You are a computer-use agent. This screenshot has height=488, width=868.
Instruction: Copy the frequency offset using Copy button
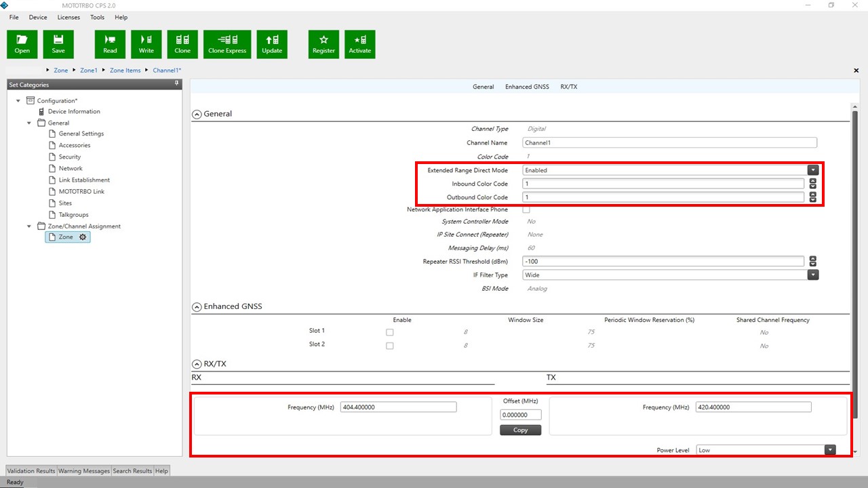(520, 430)
